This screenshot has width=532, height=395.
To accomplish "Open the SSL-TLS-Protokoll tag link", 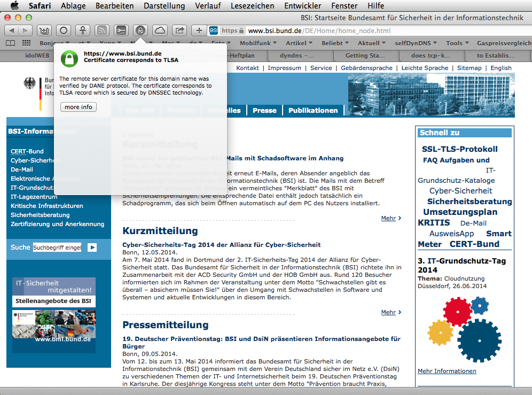I will point(459,149).
